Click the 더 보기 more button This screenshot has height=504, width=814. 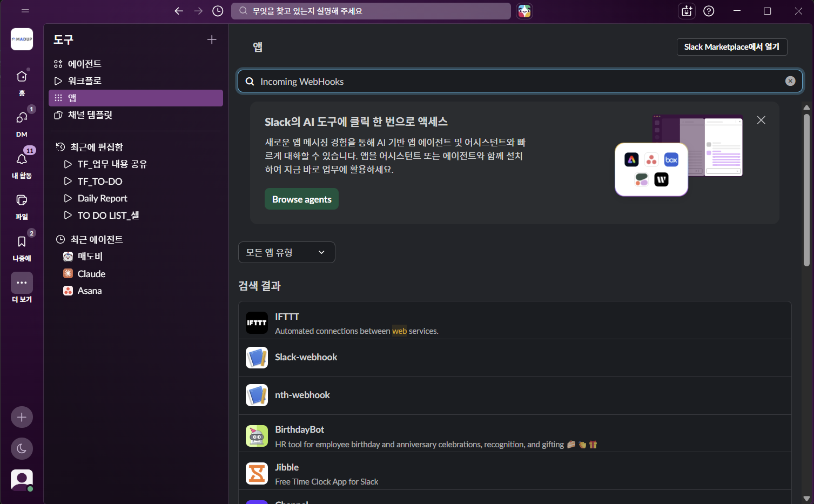(22, 288)
